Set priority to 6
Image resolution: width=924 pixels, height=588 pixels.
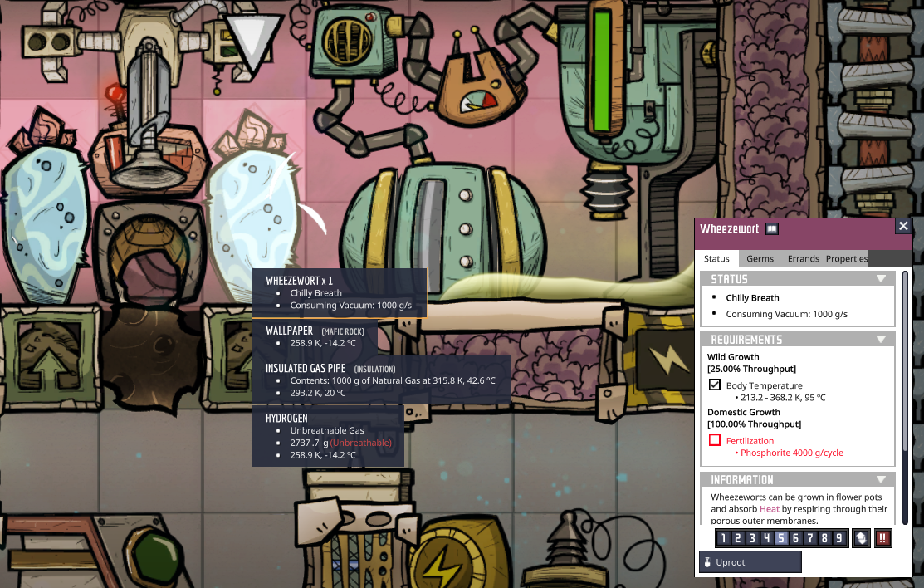795,538
